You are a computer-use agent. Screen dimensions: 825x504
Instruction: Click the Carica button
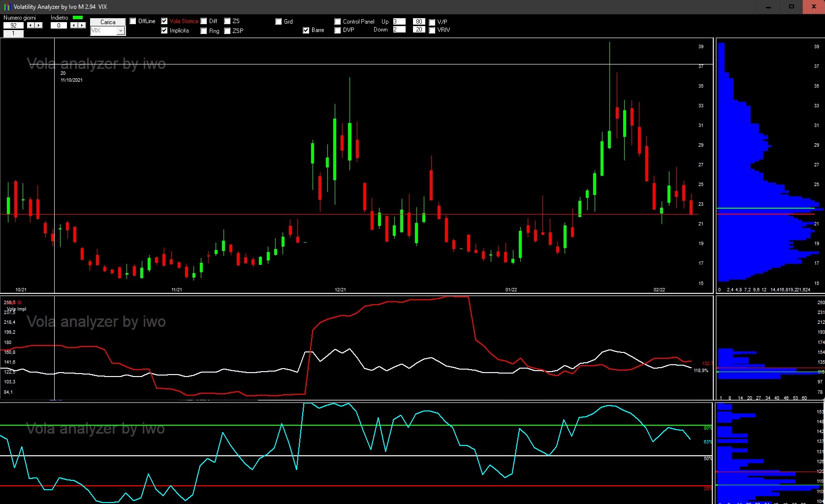(x=108, y=22)
